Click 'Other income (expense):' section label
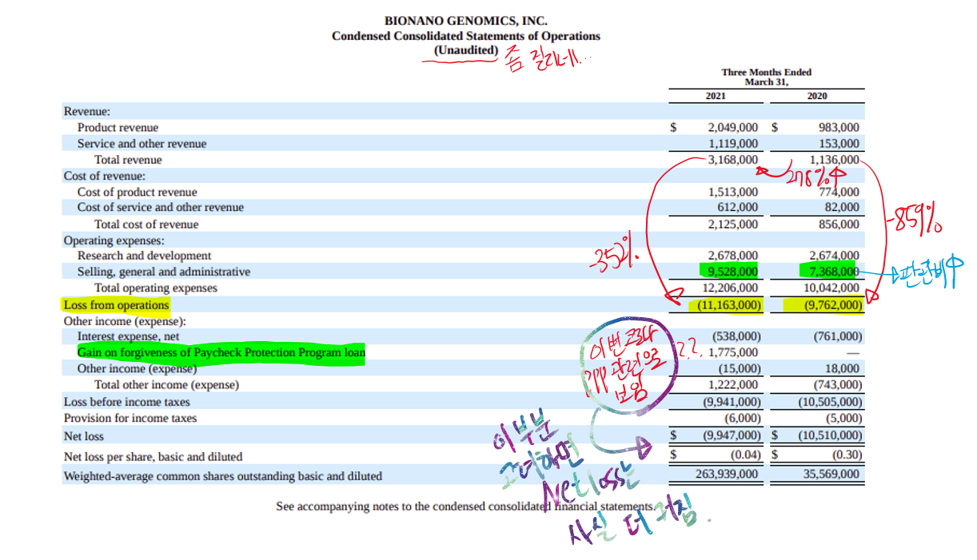The image size is (977, 560). (124, 321)
